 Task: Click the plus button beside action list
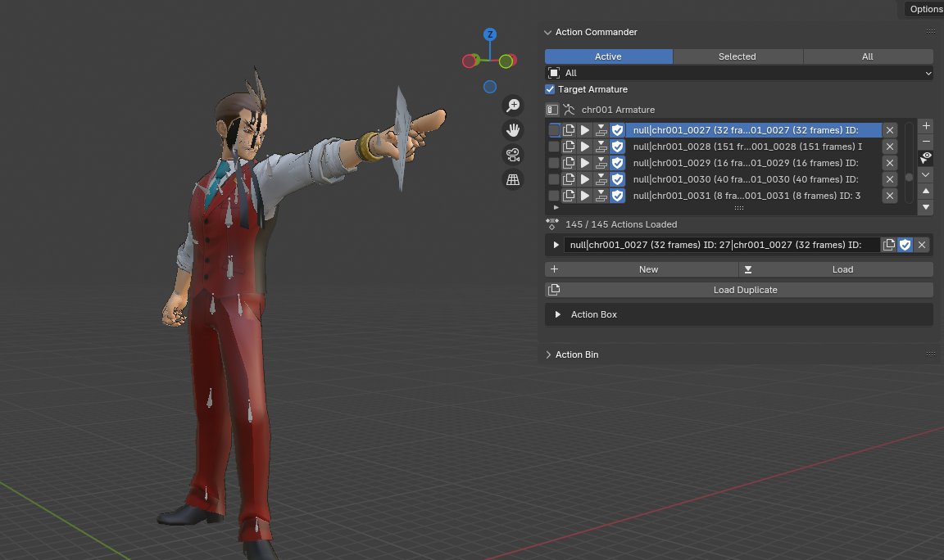pyautogui.click(x=926, y=126)
